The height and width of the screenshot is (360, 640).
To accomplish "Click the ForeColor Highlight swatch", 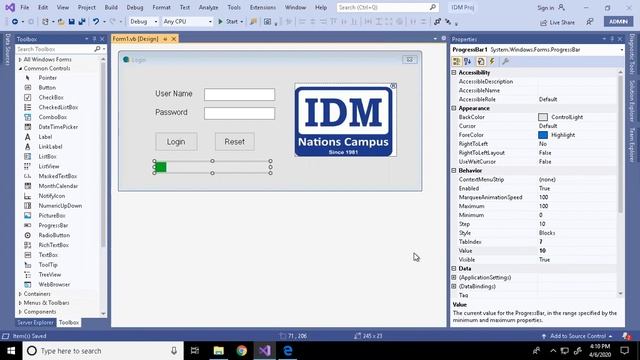I will click(x=542, y=135).
